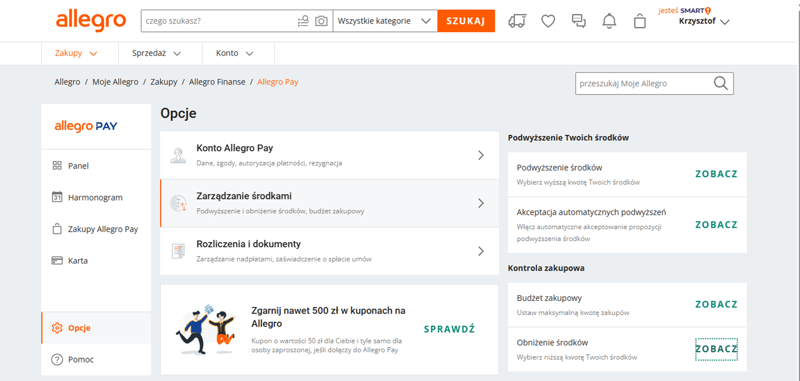
Task: Click ZOBACZ for Akceptacja automatycznych podwyższeń
Action: 716,225
